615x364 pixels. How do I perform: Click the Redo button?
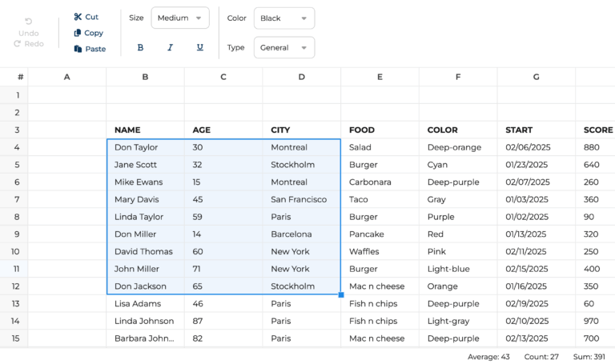click(x=29, y=44)
